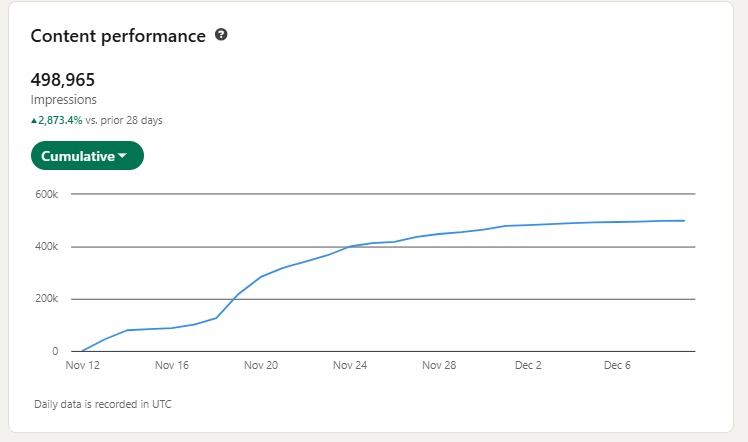
Task: Click the Nov 16 date label
Action: pos(172,366)
